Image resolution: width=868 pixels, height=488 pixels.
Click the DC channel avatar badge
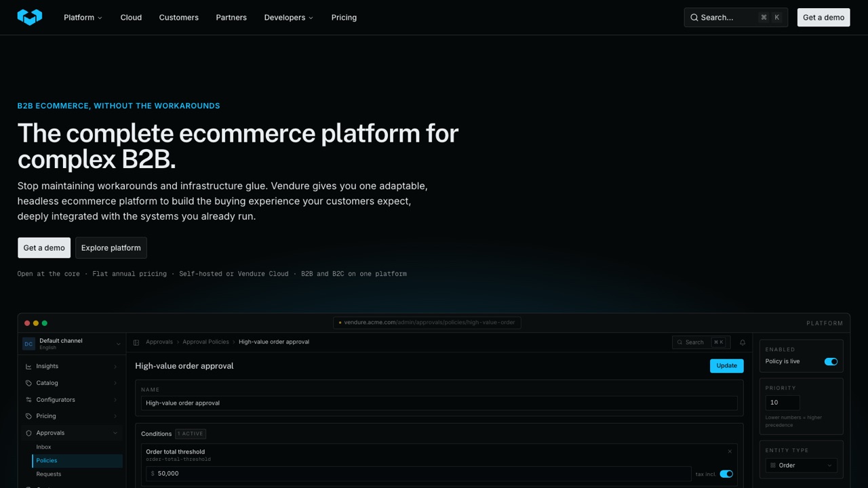point(28,344)
